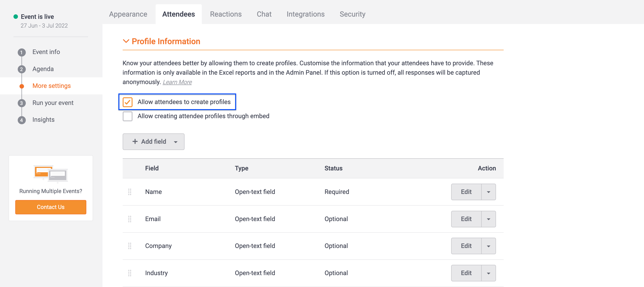
Task: Click the step 3 circle next to Run your event
Action: point(22,103)
